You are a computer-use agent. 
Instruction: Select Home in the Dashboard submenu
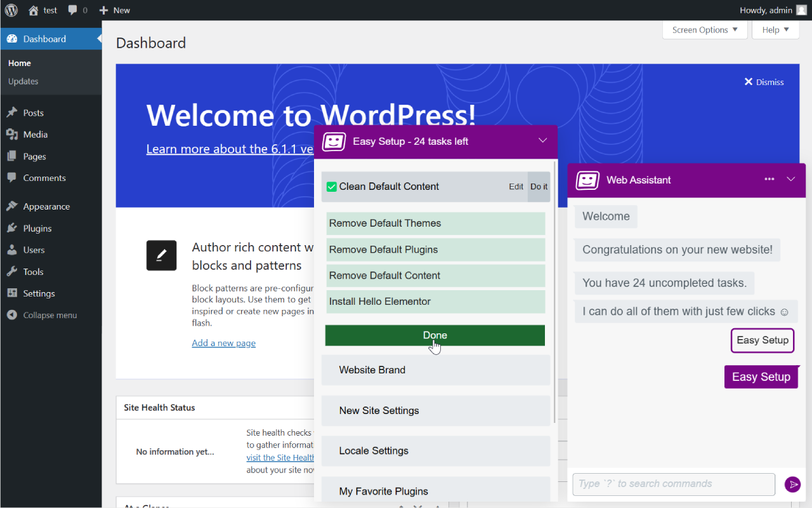coord(20,63)
